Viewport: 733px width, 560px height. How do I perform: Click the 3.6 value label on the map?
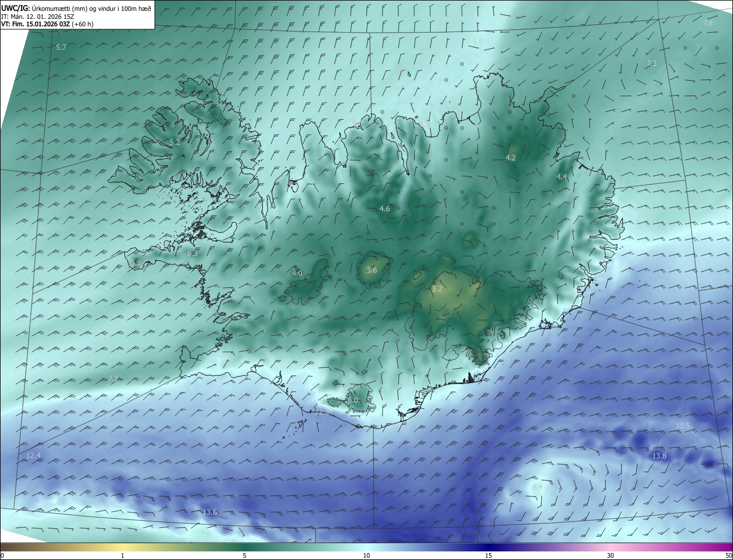tap(372, 270)
